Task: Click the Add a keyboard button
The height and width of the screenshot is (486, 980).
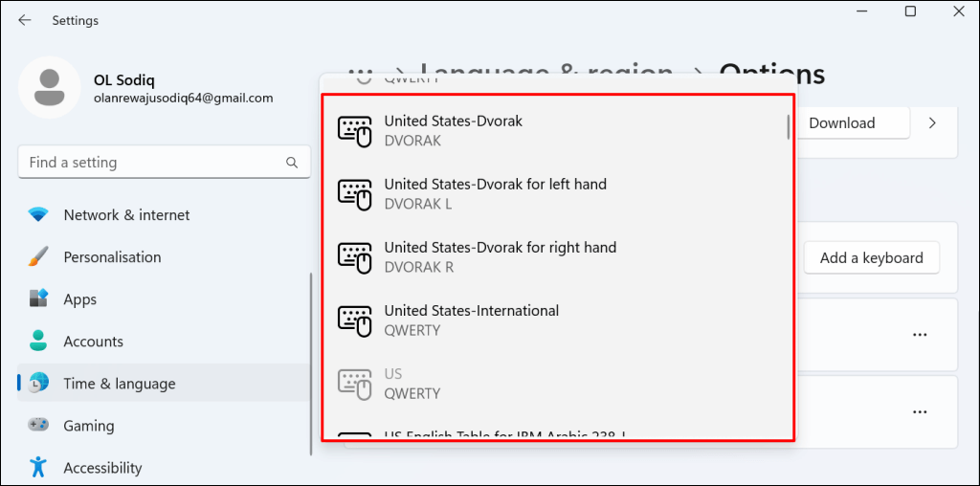Action: (871, 257)
